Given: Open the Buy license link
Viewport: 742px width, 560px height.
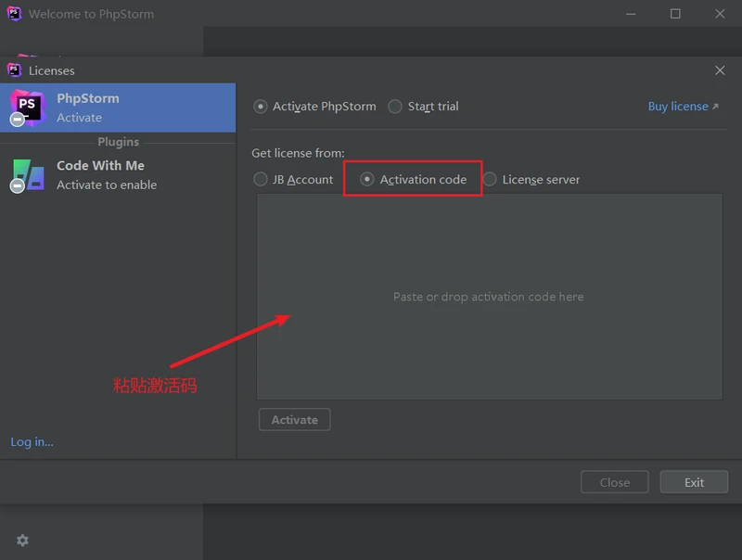Looking at the screenshot, I should point(683,107).
